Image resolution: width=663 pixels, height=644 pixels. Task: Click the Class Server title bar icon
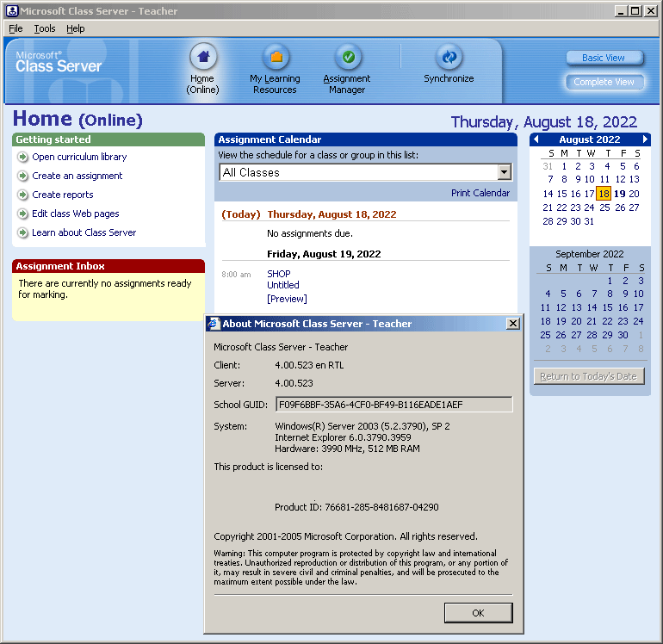12,11
